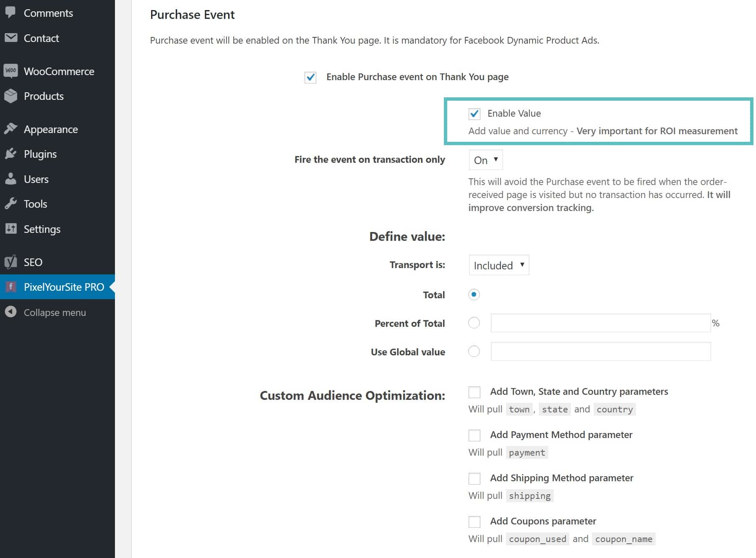Select the Products box icon
This screenshot has height=558, width=756.
tap(11, 96)
